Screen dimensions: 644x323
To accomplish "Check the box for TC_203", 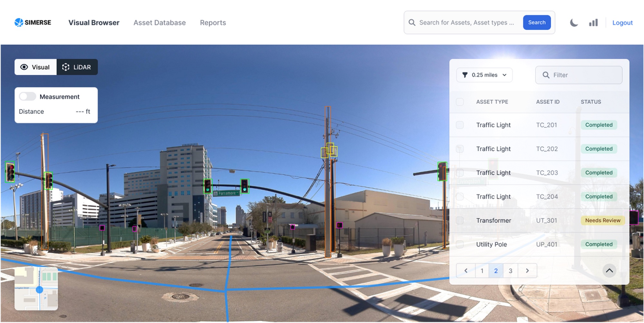I will point(460,173).
